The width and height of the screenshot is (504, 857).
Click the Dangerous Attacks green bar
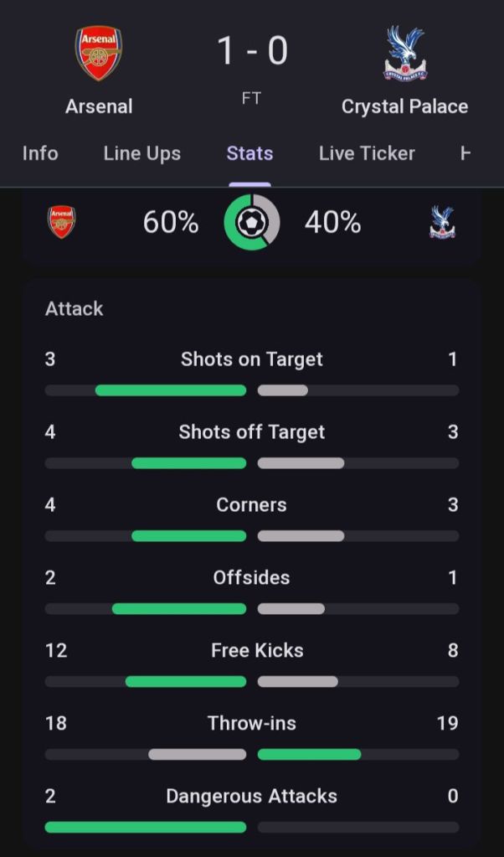(x=146, y=827)
